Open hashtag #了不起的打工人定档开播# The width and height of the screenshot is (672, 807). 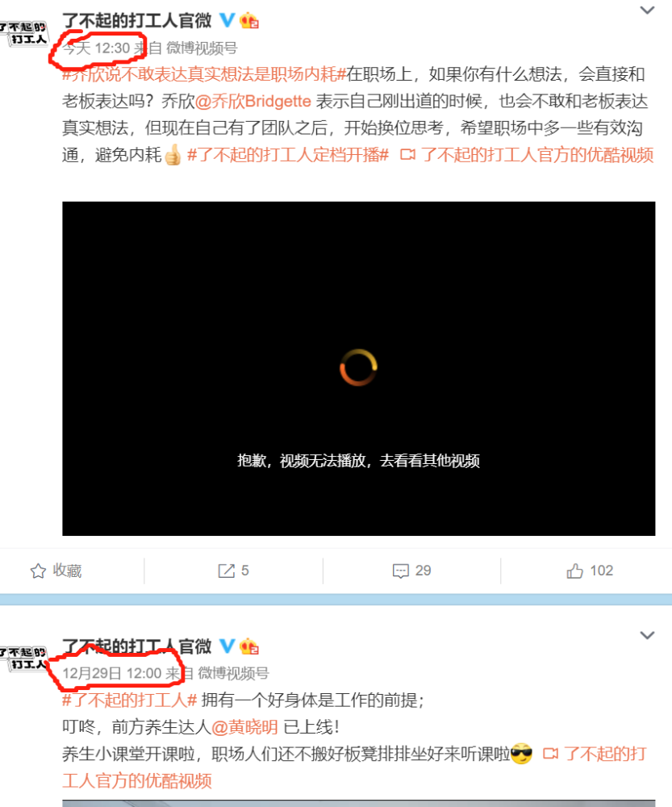click(x=288, y=155)
